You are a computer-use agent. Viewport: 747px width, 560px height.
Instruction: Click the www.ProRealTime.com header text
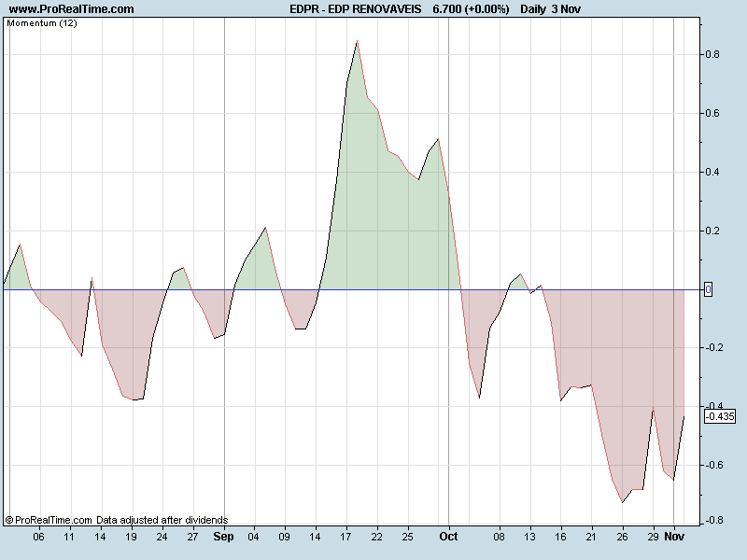[72, 9]
